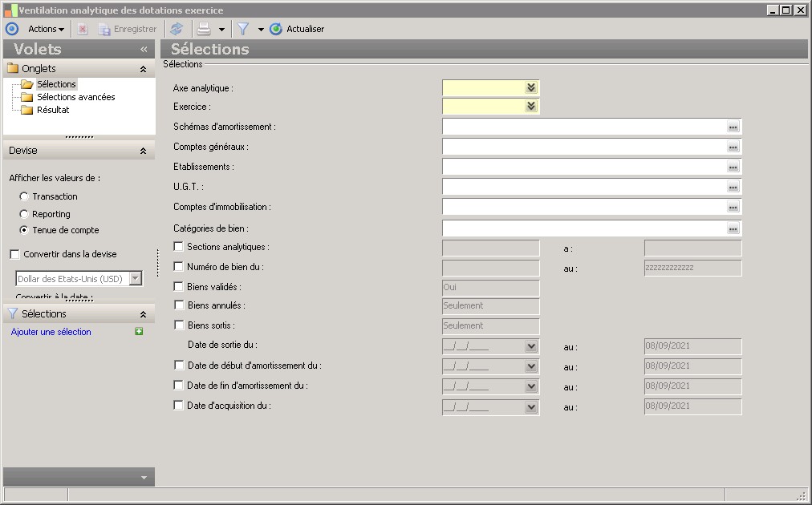Click the printer icon in the toolbar
The image size is (812, 505).
click(204, 29)
